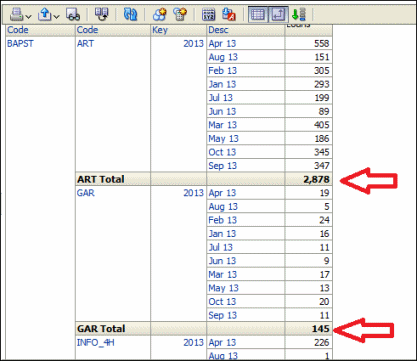Click Apr 13 in the INFO_4H group

pos(222,343)
